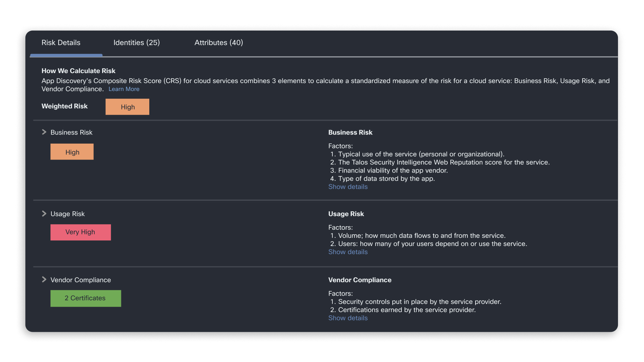644x362 pixels.
Task: Click the Weighted Risk label
Action: click(64, 106)
